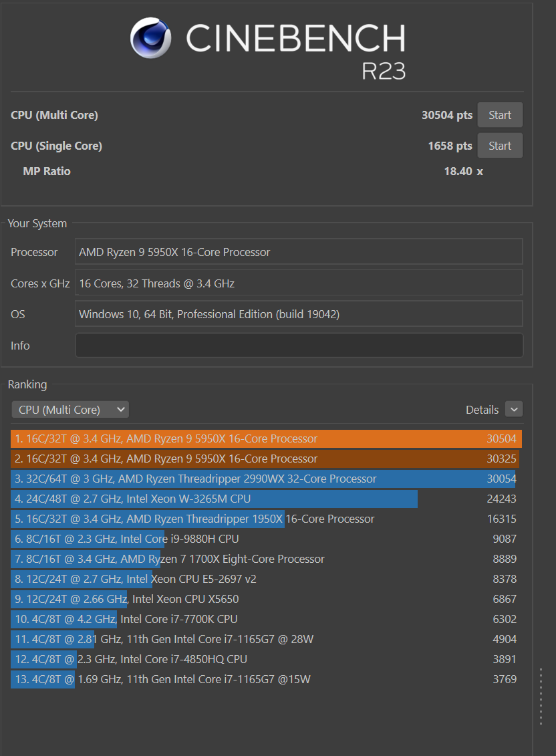The height and width of the screenshot is (756, 556).
Task: Click the OS Windows 10 field
Action: 299,314
